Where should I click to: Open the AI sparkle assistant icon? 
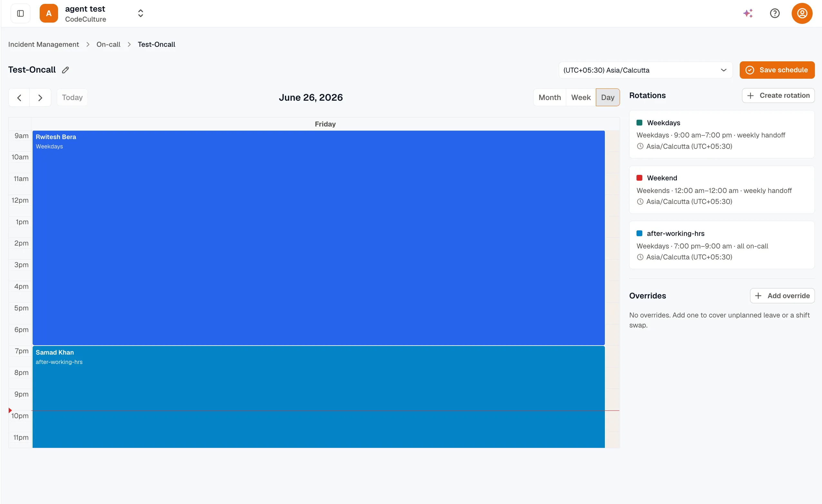[747, 13]
